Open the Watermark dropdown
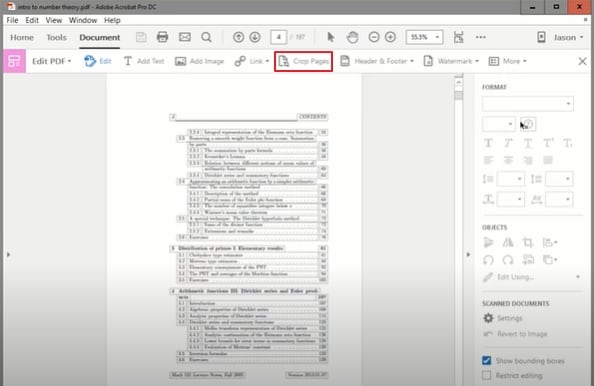The image size is (594, 386). pyautogui.click(x=451, y=61)
